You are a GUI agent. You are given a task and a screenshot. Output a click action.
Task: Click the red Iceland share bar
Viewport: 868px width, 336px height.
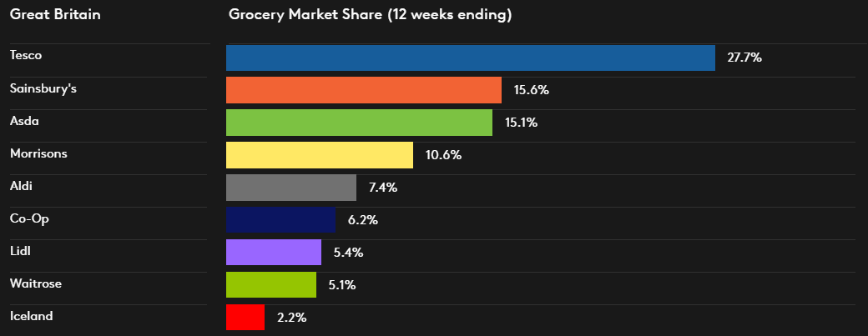pos(245,318)
